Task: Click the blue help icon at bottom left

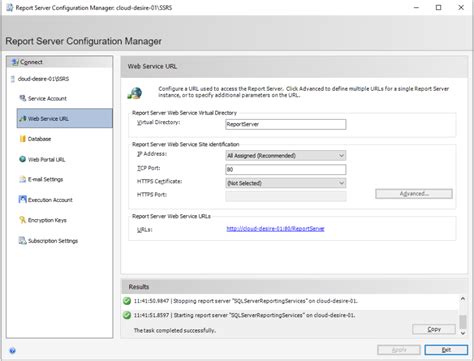Action: 12,350
